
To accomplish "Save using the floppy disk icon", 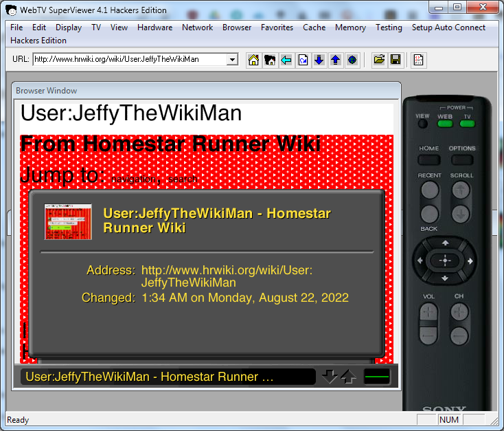I will click(x=396, y=60).
